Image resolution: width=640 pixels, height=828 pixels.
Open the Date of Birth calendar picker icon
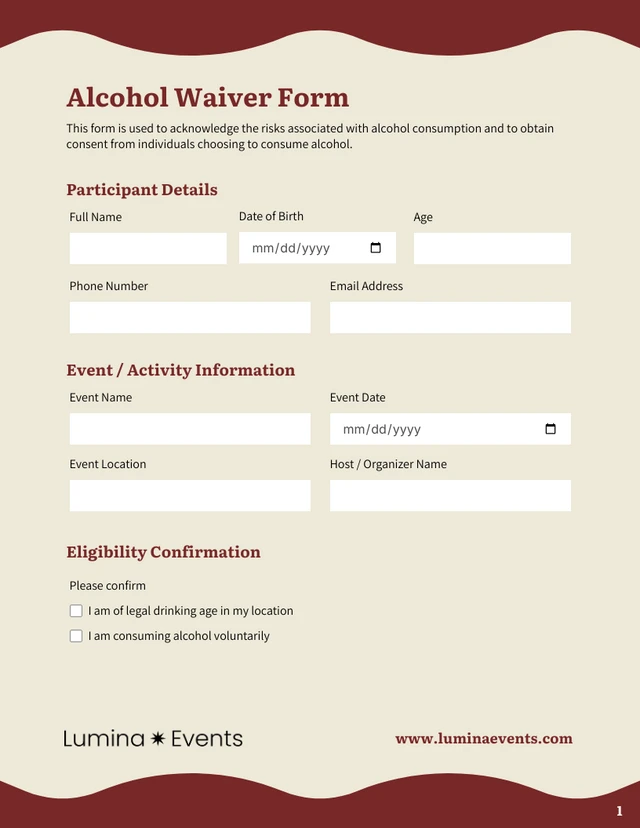click(x=376, y=248)
